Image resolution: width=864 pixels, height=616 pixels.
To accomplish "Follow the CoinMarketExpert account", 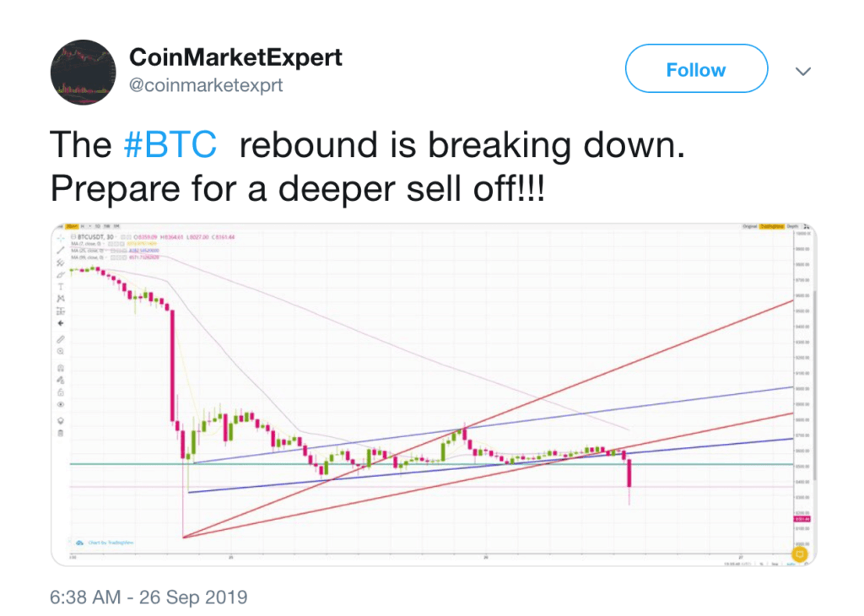I will click(x=696, y=68).
